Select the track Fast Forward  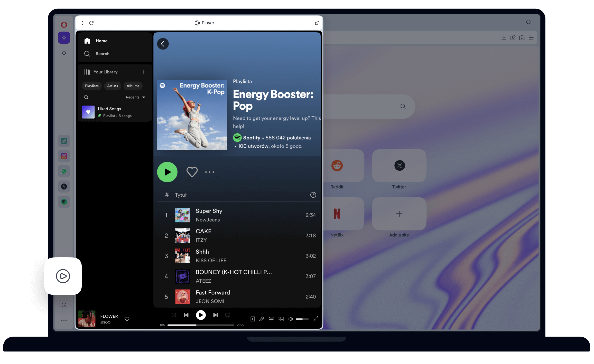click(x=213, y=293)
